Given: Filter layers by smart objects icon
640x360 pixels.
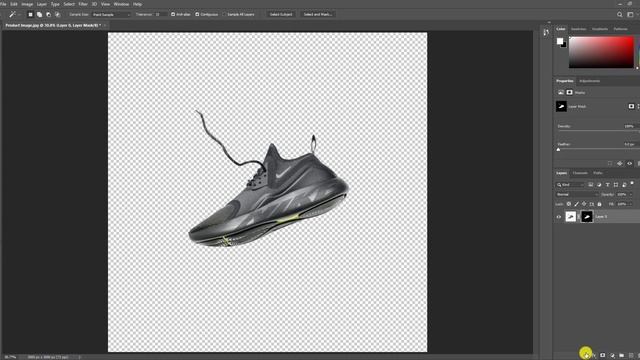Looking at the screenshot, I should coord(624,185).
